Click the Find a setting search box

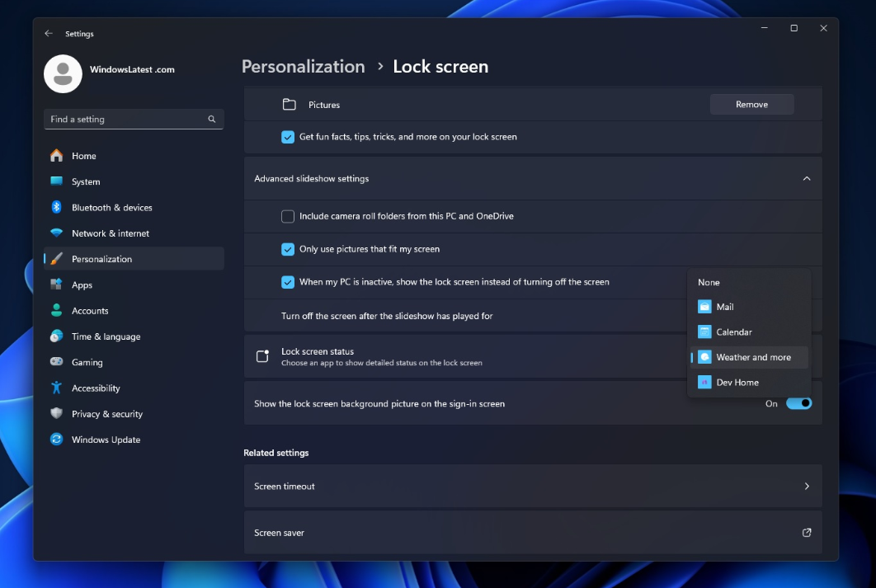134,119
